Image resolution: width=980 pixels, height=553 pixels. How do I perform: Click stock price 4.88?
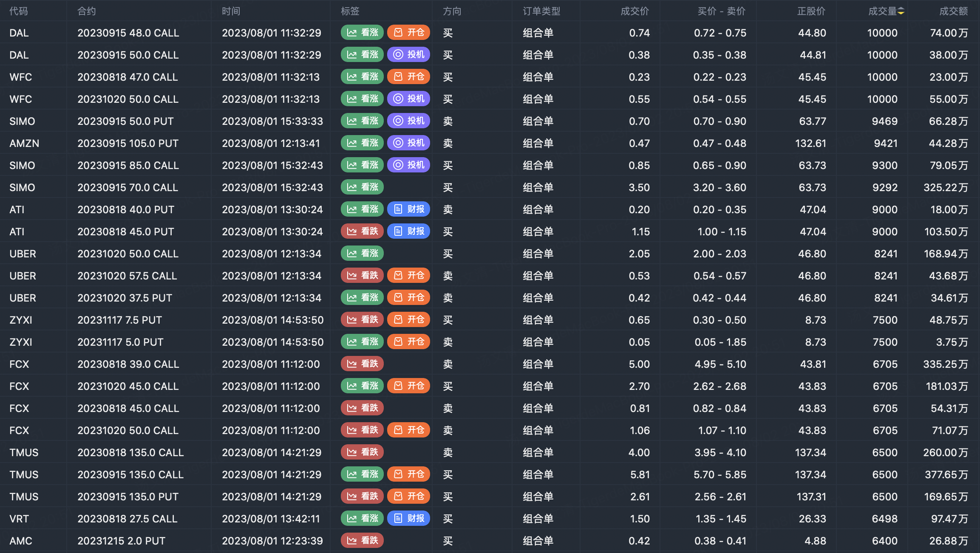[x=815, y=541]
